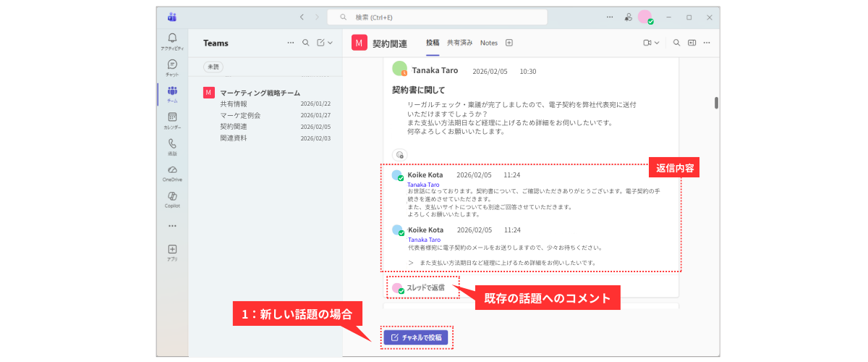Switch to the Notes tab
This screenshot has height=362, width=868.
point(489,43)
